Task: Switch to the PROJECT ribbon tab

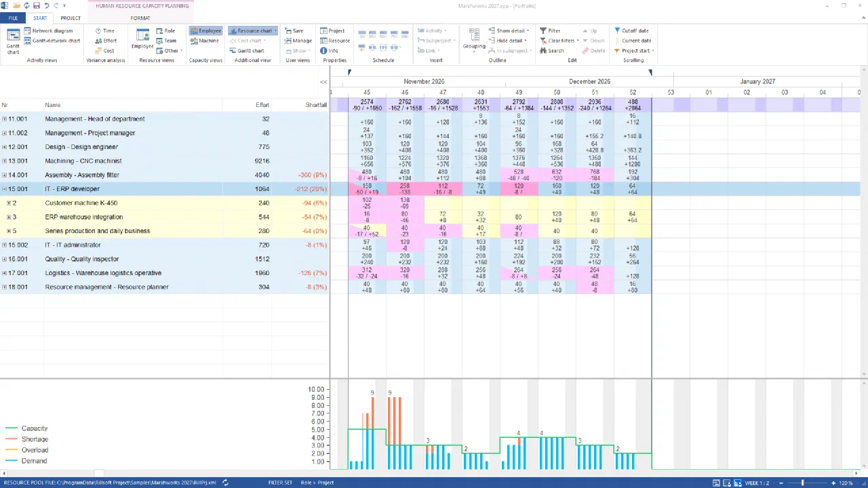Action: [71, 18]
